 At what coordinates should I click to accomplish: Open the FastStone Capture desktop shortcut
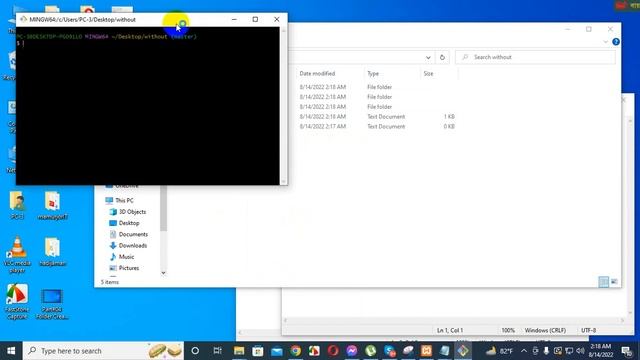(x=17, y=301)
